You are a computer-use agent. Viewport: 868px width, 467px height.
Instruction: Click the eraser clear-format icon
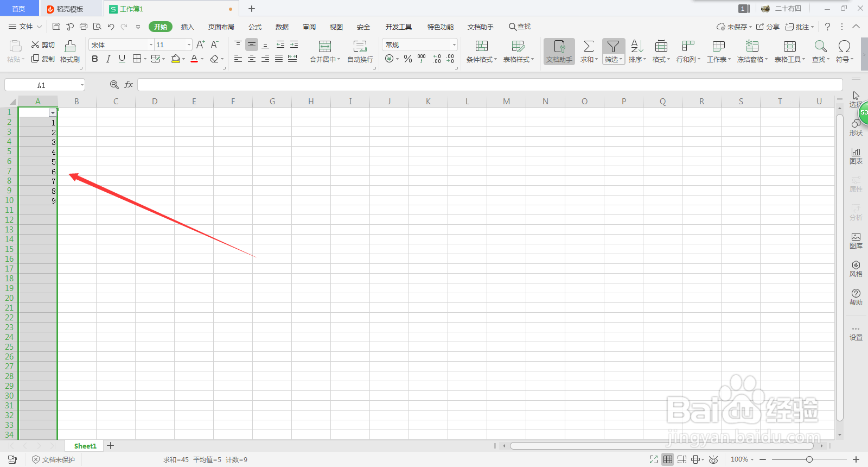pos(214,59)
